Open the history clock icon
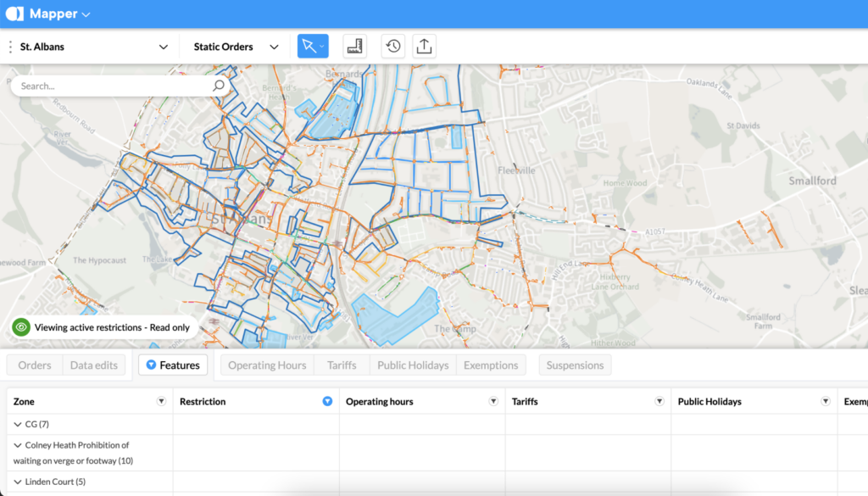This screenshot has height=496, width=868. point(393,47)
